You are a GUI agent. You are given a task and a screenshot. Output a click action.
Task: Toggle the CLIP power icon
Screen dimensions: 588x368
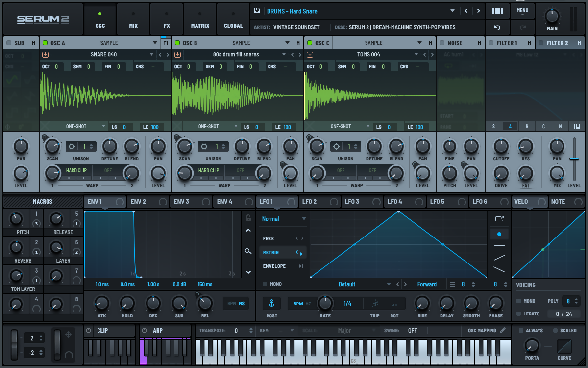pyautogui.click(x=89, y=331)
